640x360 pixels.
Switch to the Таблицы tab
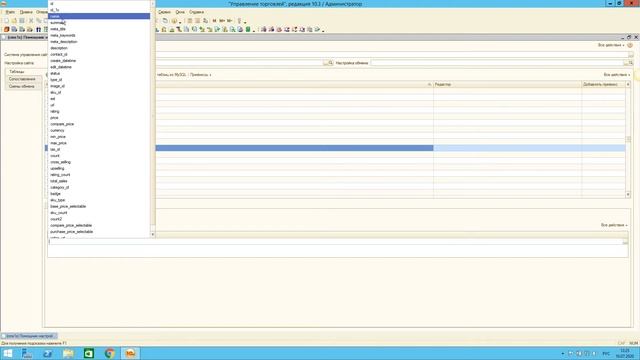17,72
